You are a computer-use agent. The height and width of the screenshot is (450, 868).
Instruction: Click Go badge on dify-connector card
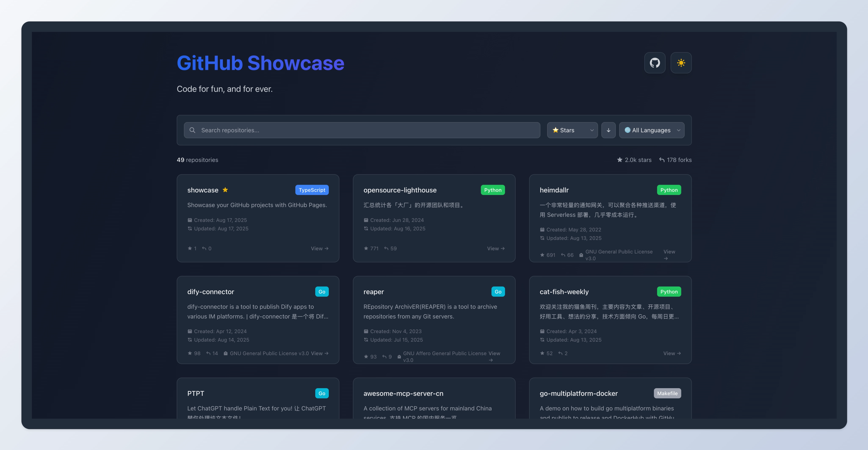pyautogui.click(x=322, y=292)
